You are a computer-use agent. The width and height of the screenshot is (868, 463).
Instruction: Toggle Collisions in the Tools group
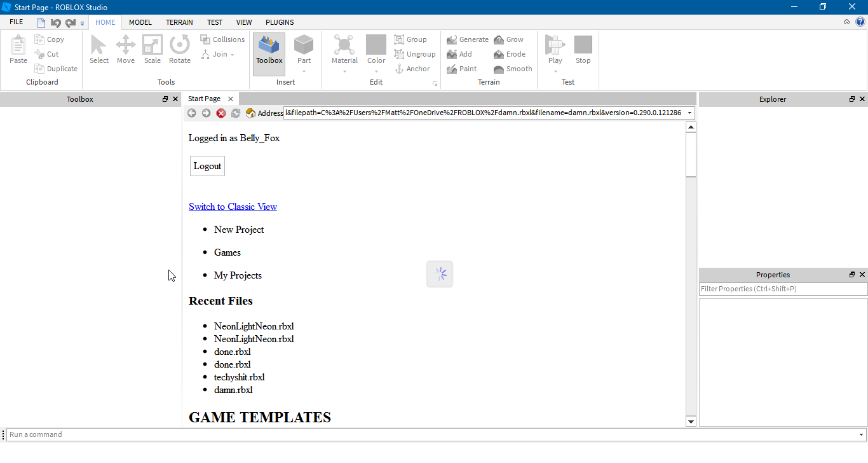222,39
